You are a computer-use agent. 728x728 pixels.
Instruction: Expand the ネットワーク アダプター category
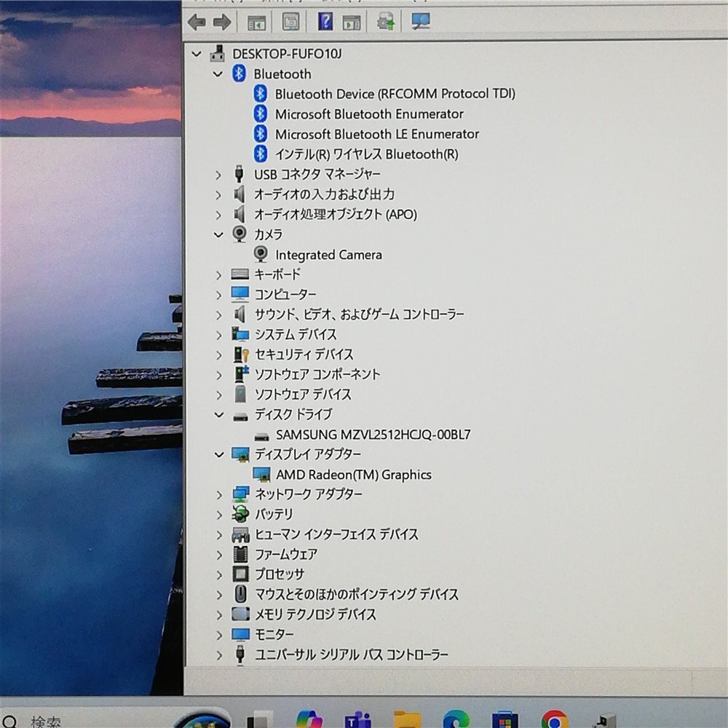220,494
